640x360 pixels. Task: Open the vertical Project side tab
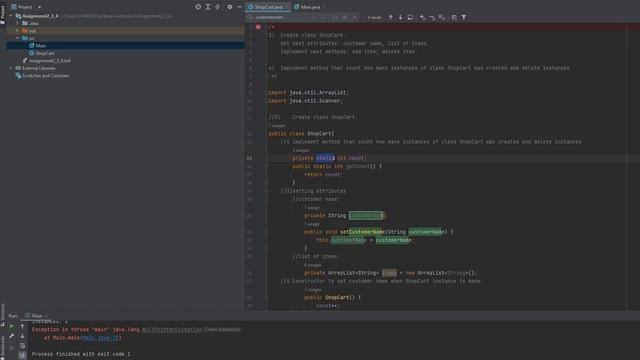click(x=3, y=14)
